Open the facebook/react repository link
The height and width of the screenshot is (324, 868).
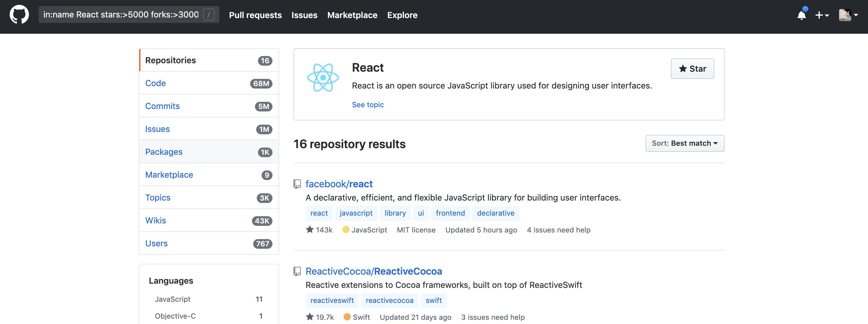339,184
